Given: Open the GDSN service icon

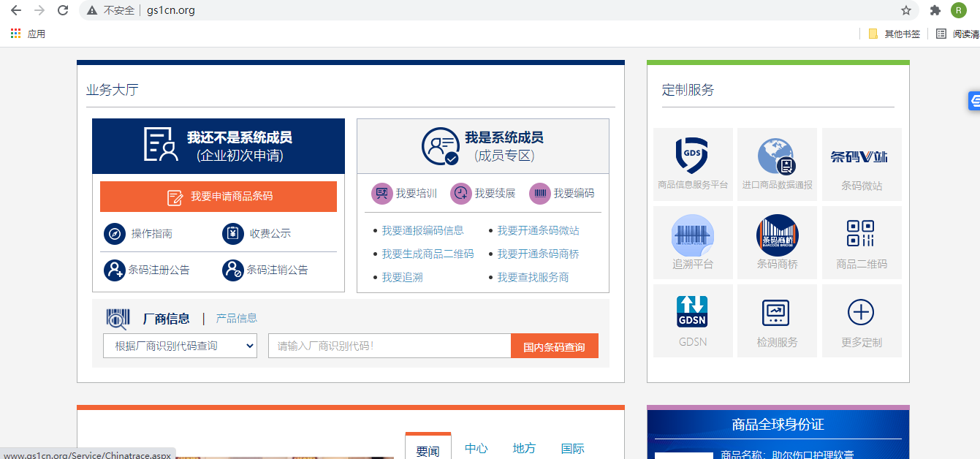Looking at the screenshot, I should click(692, 312).
